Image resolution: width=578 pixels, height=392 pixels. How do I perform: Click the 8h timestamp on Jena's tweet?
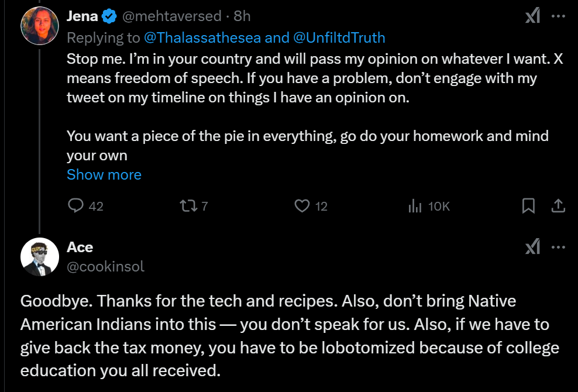coord(241,16)
